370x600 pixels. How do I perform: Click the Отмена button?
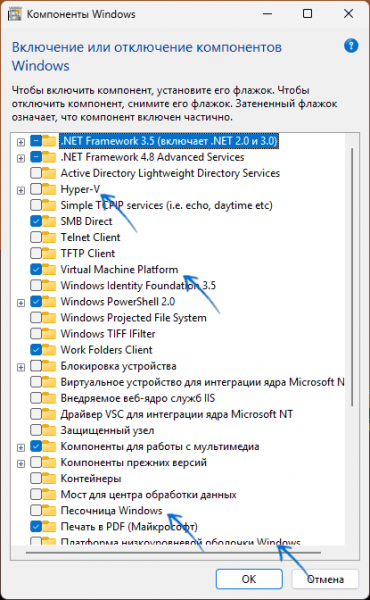pos(325,579)
